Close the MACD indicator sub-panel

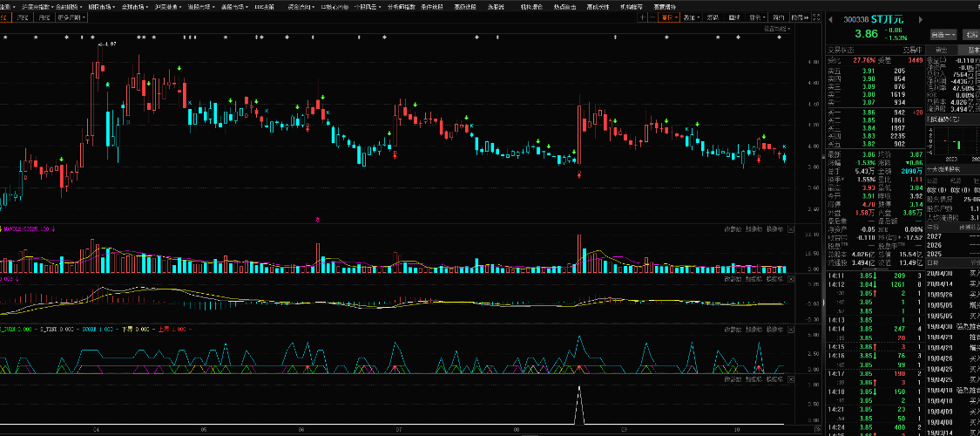click(791, 279)
